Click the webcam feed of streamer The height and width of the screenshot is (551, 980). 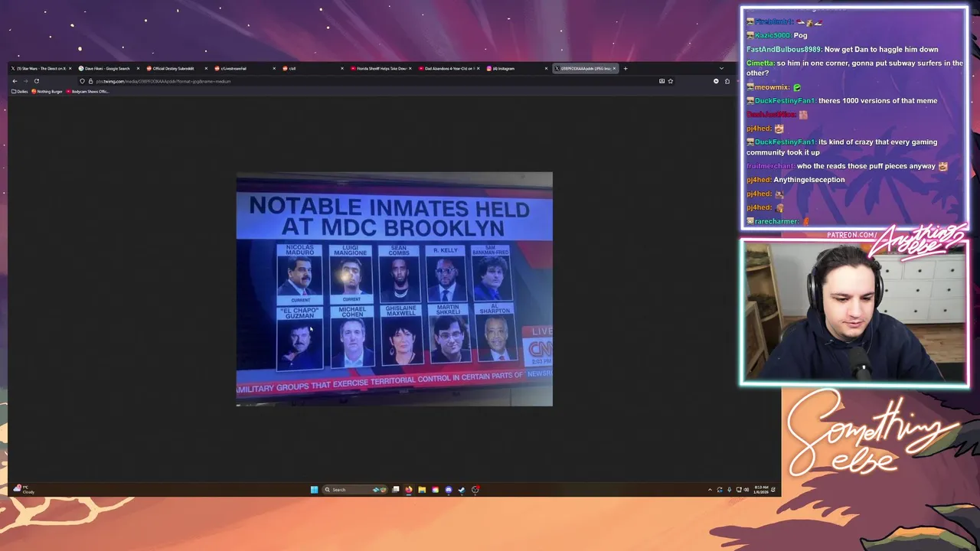pyautogui.click(x=854, y=312)
